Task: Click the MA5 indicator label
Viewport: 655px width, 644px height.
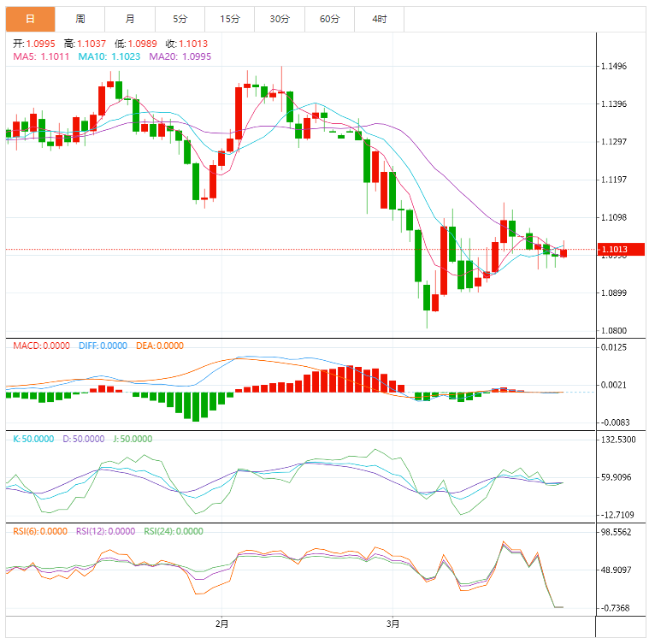Action: coord(41,56)
